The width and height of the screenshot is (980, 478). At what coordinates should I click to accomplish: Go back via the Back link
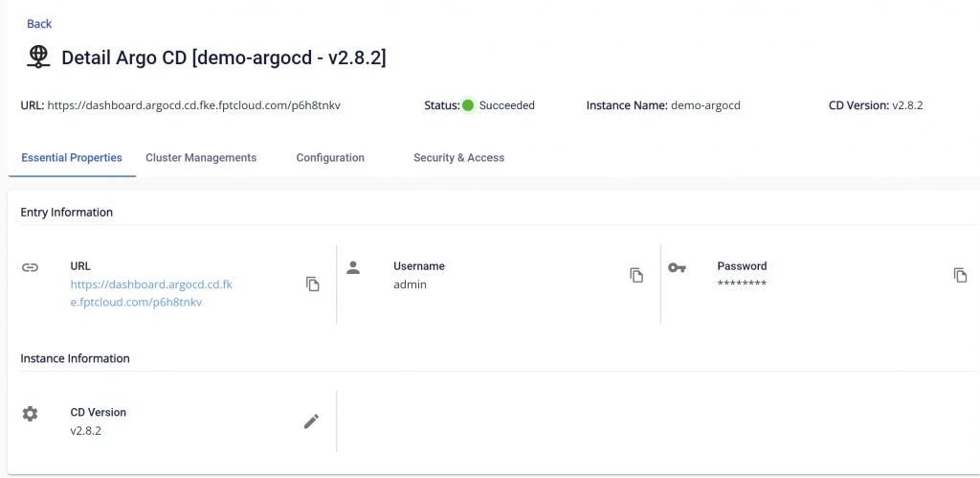[x=38, y=24]
